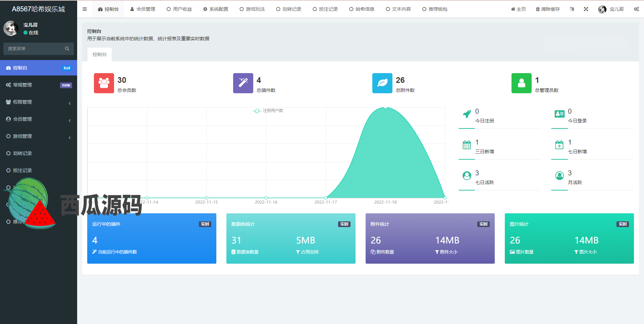Open 游戏玩法 in the top navigation

coord(252,9)
